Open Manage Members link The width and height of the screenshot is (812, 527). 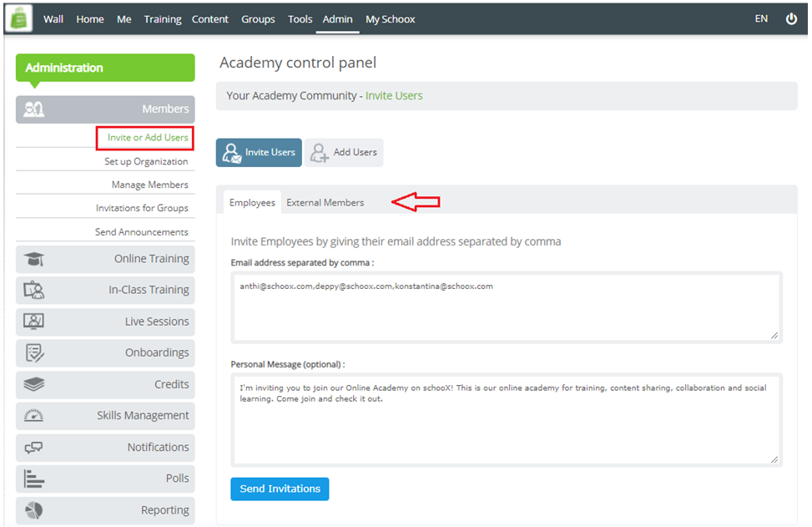(149, 185)
